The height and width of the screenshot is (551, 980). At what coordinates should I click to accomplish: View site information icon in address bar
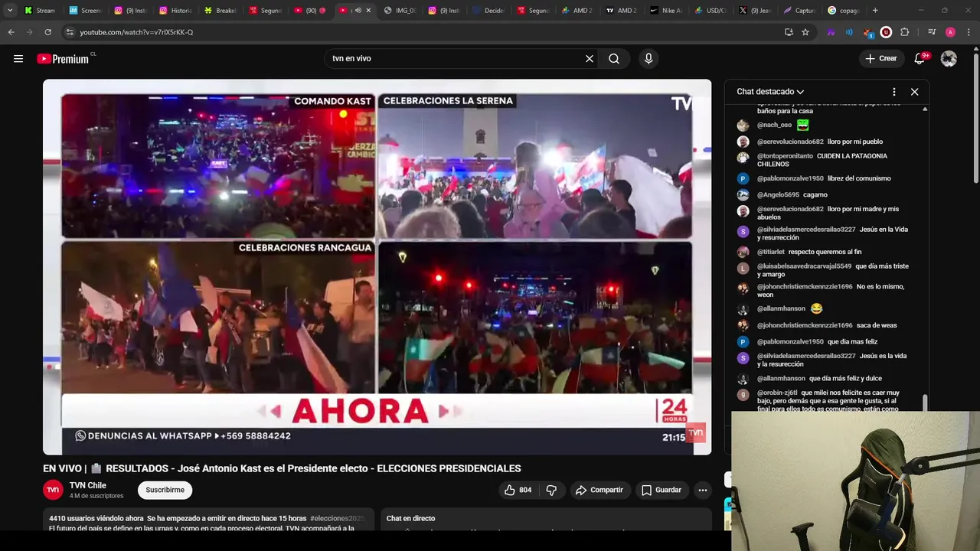coord(70,32)
